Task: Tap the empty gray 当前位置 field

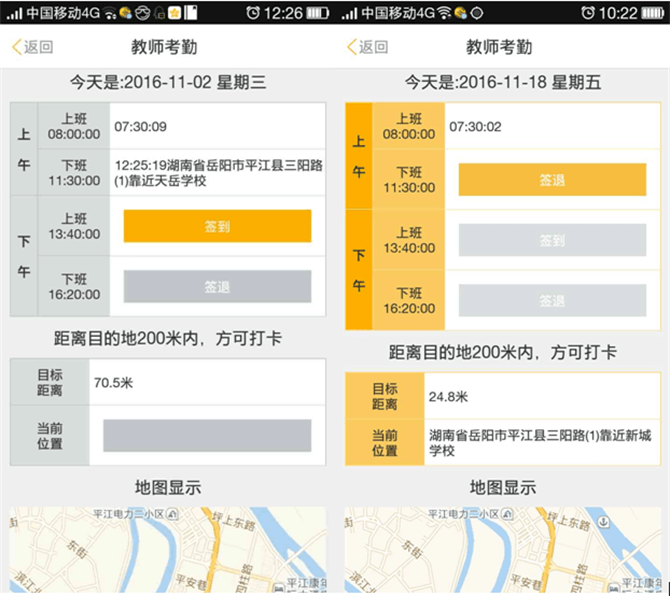Action: click(x=207, y=436)
